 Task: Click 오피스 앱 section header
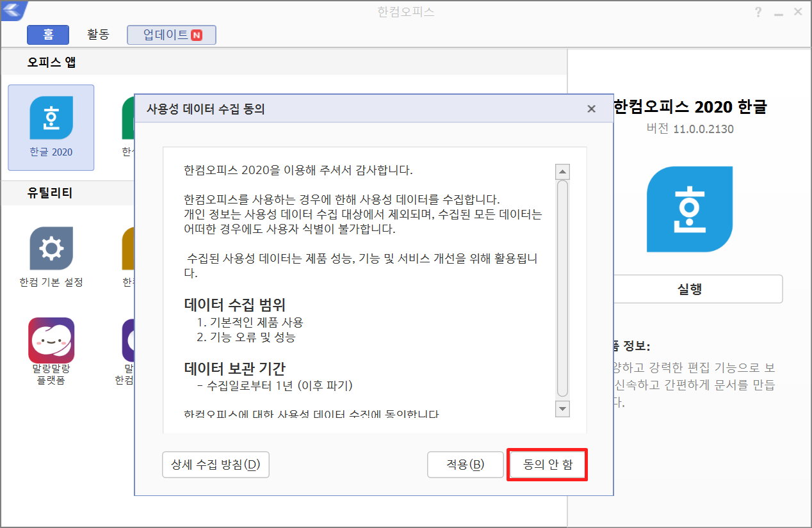[x=52, y=63]
